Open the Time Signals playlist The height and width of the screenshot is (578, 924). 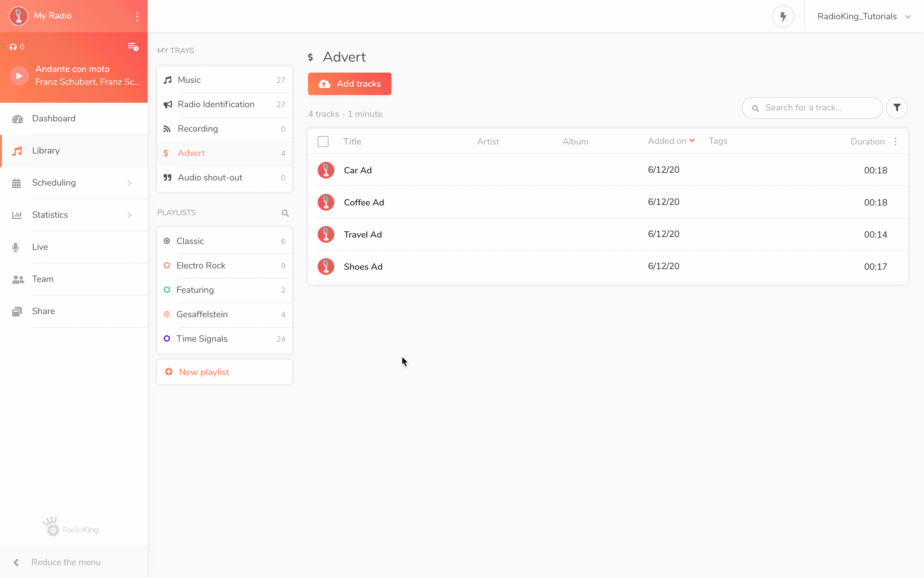225,339
